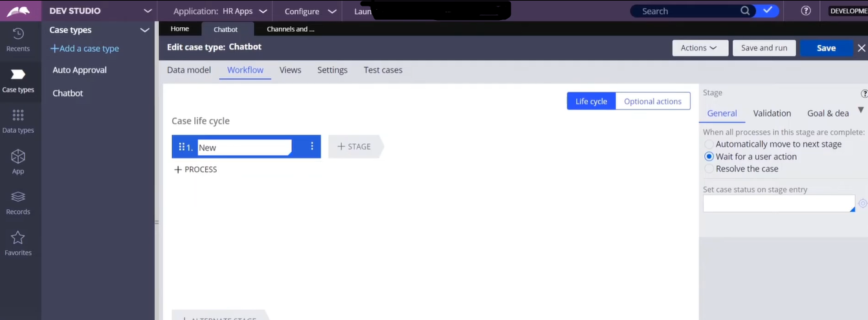This screenshot has width=868, height=320.
Task: Select Resolve the case radio button
Action: (x=709, y=169)
